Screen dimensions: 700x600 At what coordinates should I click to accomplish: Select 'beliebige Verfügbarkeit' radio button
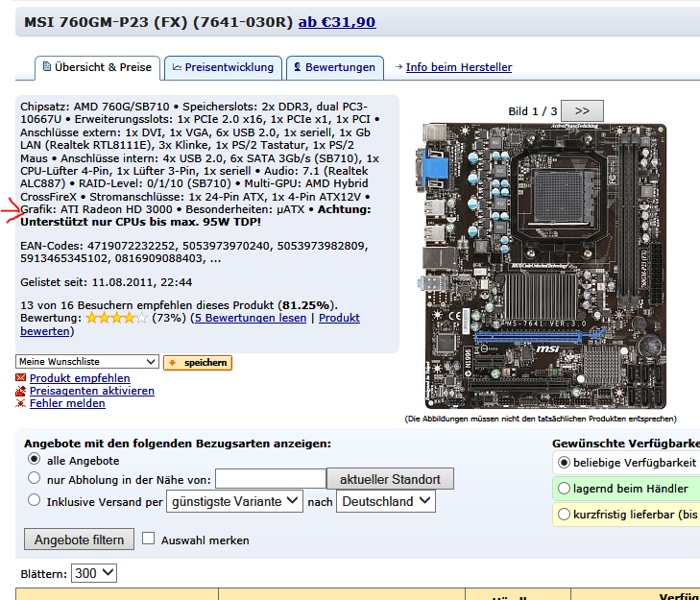(x=564, y=463)
